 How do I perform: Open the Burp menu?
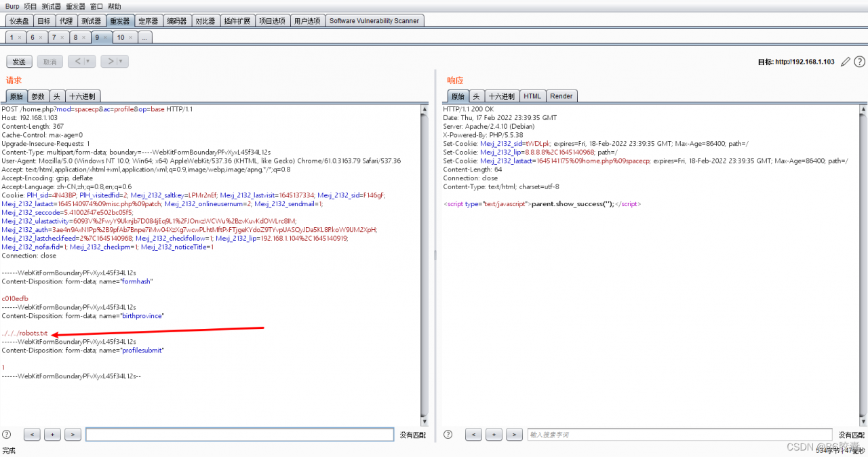coord(12,6)
